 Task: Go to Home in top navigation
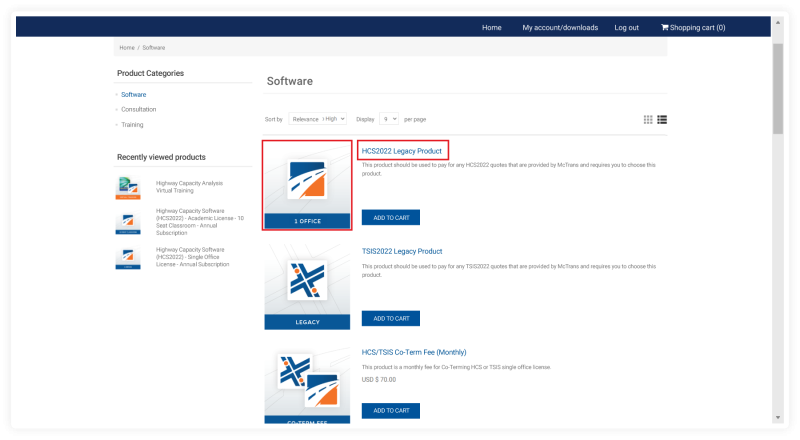pos(492,28)
